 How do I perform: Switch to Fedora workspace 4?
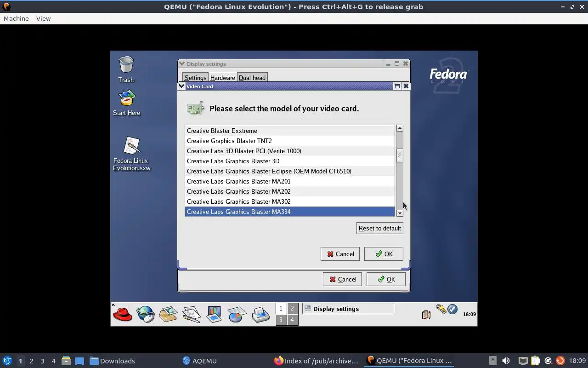point(292,320)
